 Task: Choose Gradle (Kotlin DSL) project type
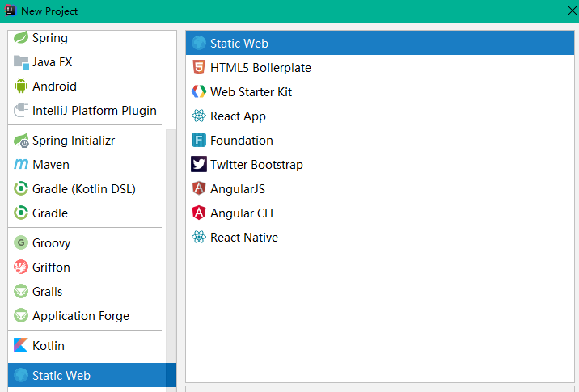click(83, 189)
